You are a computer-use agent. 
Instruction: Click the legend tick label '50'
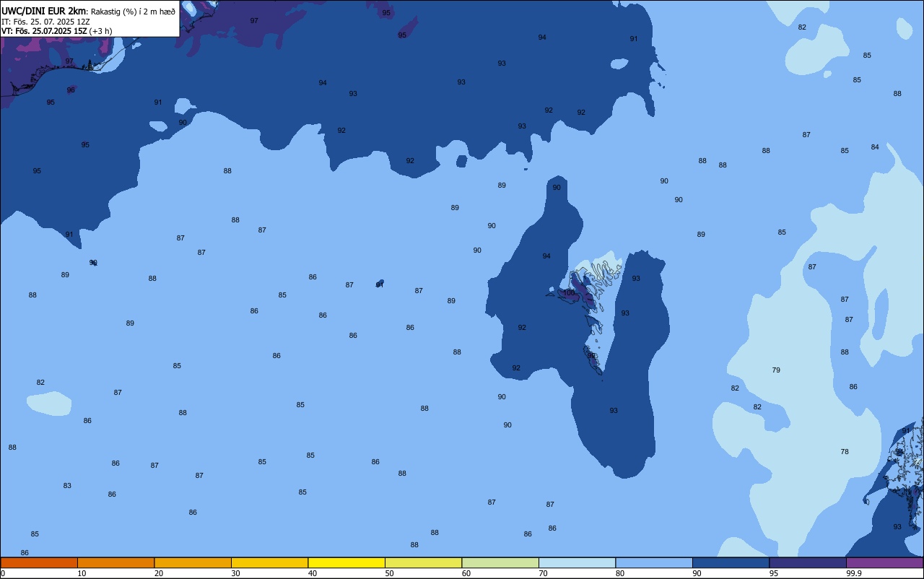pyautogui.click(x=389, y=573)
